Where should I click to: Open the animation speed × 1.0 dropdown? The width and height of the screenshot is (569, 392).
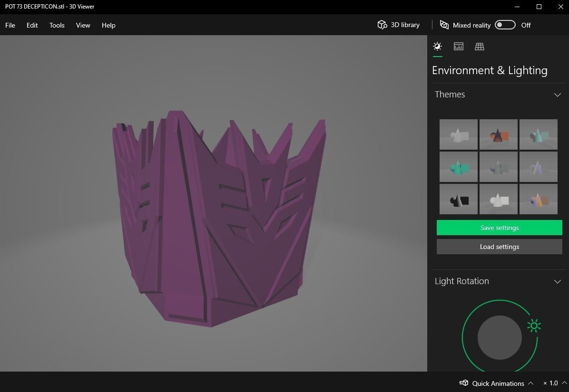555,383
